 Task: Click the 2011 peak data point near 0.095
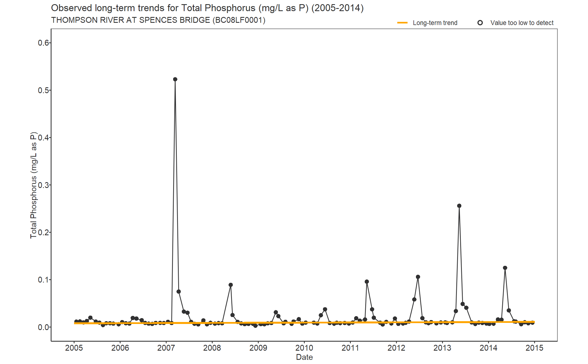tap(367, 282)
